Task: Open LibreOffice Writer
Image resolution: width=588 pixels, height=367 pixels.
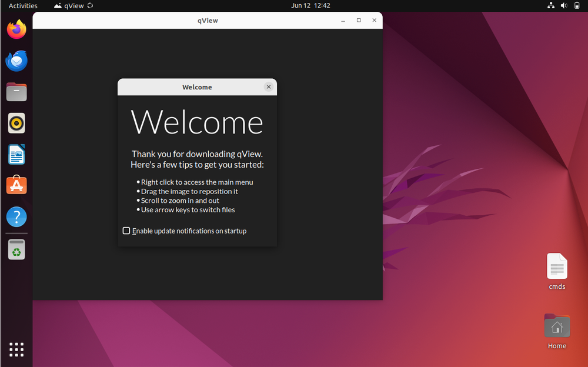Action: (16, 154)
